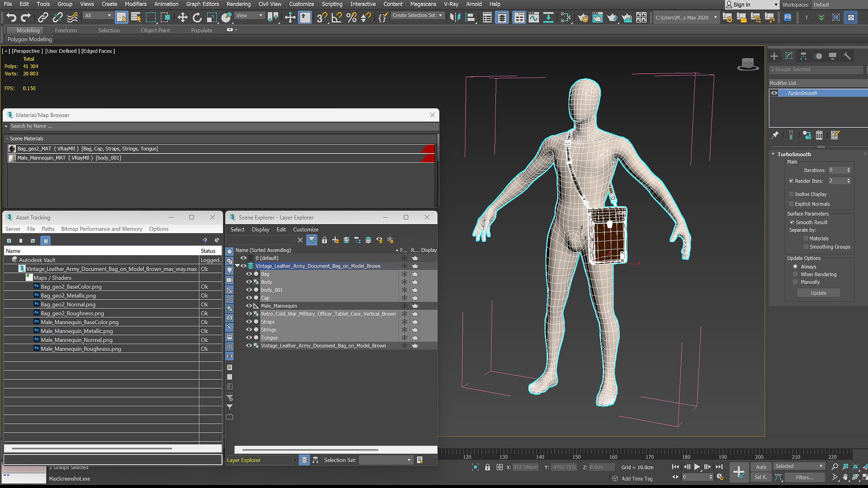Open the Customize menu in Scene Explorer
Screen dimensions: 868x488
pos(306,229)
